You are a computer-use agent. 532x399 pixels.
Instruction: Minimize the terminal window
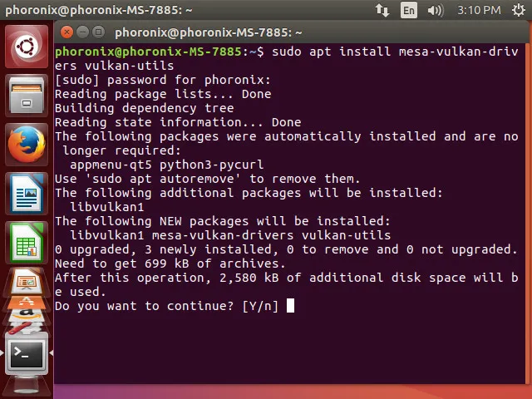(82, 32)
